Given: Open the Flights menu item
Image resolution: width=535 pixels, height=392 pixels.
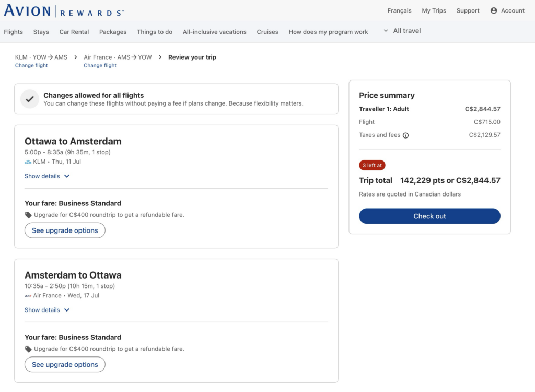Looking at the screenshot, I should coord(14,32).
